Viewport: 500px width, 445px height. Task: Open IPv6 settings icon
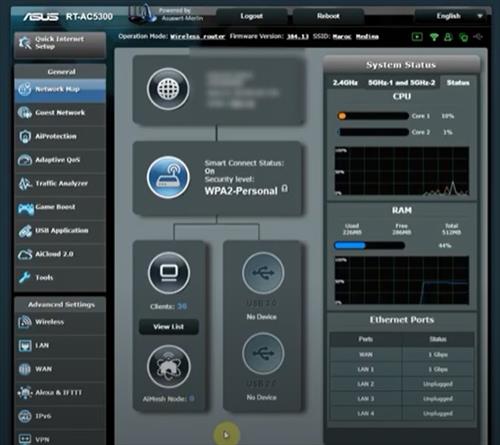25,416
